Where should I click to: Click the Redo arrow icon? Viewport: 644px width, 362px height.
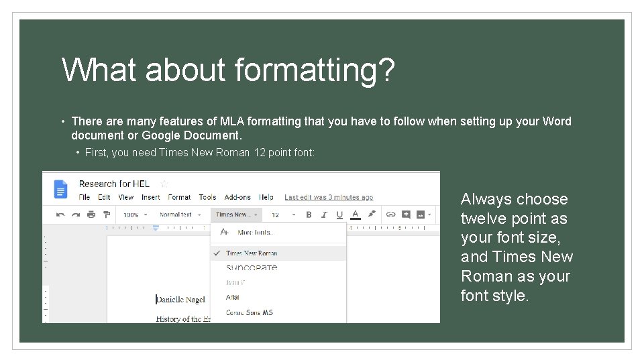76,215
